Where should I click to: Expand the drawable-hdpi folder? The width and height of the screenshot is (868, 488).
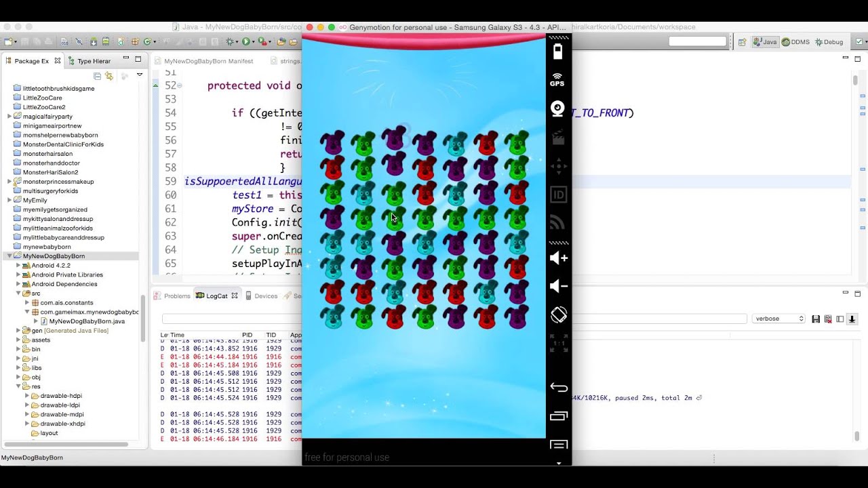[x=27, y=396]
